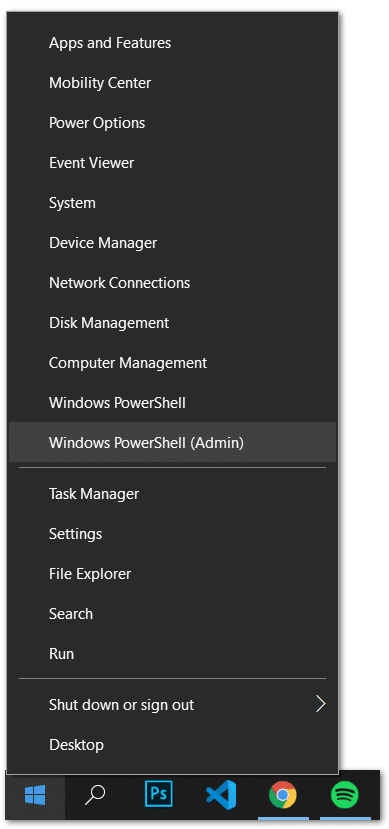Open the taskbar search magnifier icon
389x829 pixels.
pos(95,795)
